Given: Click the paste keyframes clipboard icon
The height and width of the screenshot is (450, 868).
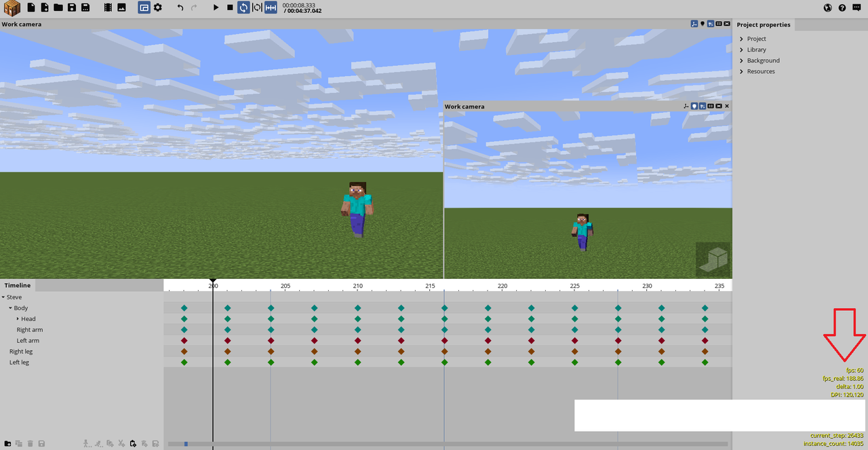Looking at the screenshot, I should 133,443.
